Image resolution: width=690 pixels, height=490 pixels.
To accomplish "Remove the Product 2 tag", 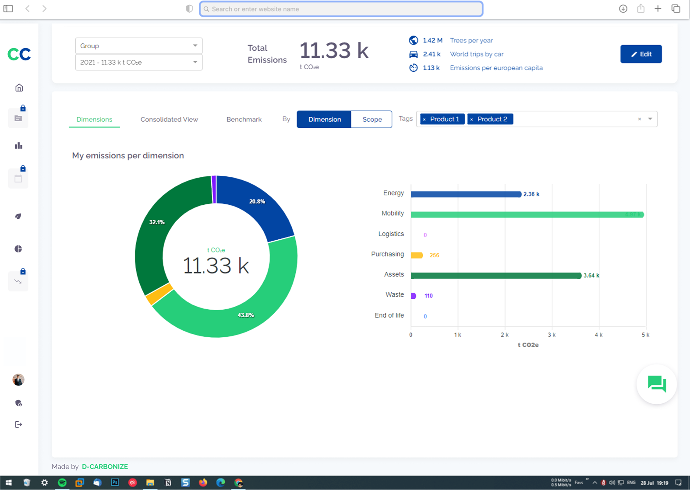I will click(x=471, y=119).
